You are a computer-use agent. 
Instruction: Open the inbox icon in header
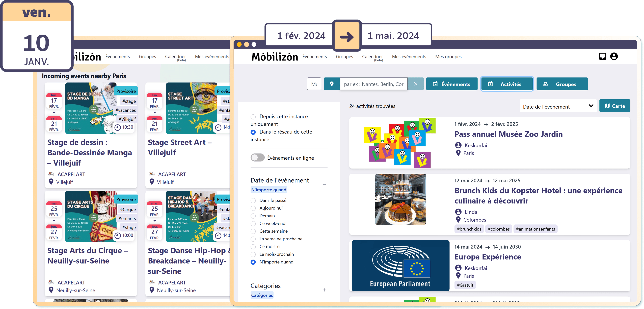pyautogui.click(x=603, y=57)
